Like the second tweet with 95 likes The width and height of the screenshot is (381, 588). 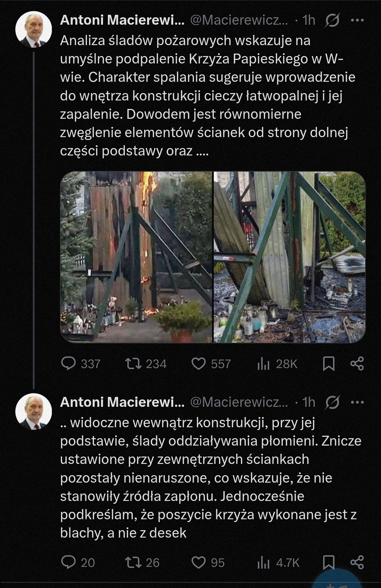(198, 562)
